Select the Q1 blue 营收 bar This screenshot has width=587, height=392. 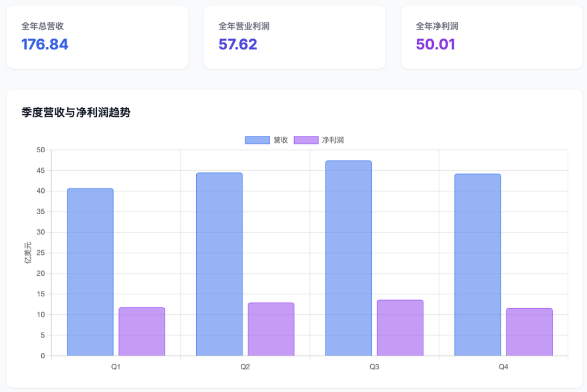click(x=90, y=272)
